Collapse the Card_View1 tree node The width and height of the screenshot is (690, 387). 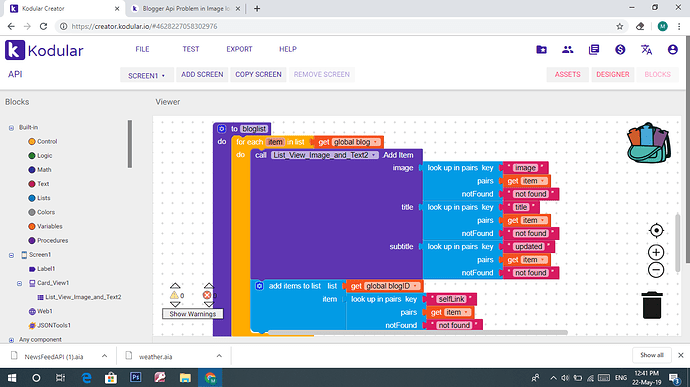click(19, 283)
